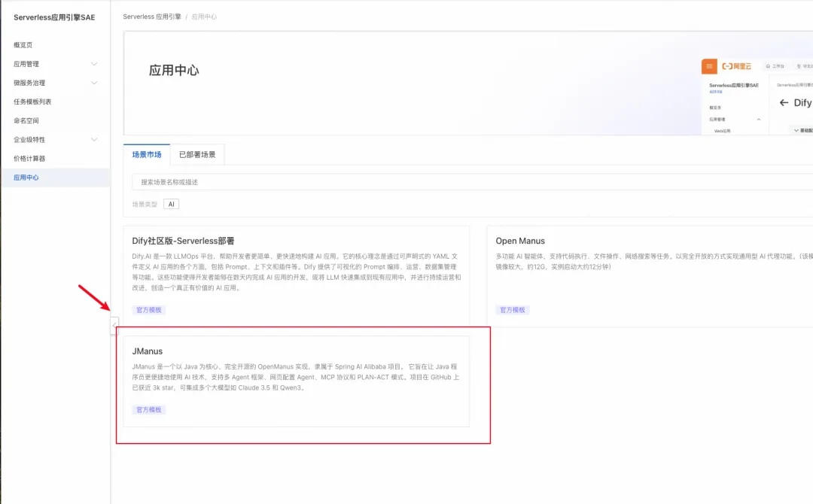Open the Dify社区版-Serverless部署 card title

pos(183,241)
